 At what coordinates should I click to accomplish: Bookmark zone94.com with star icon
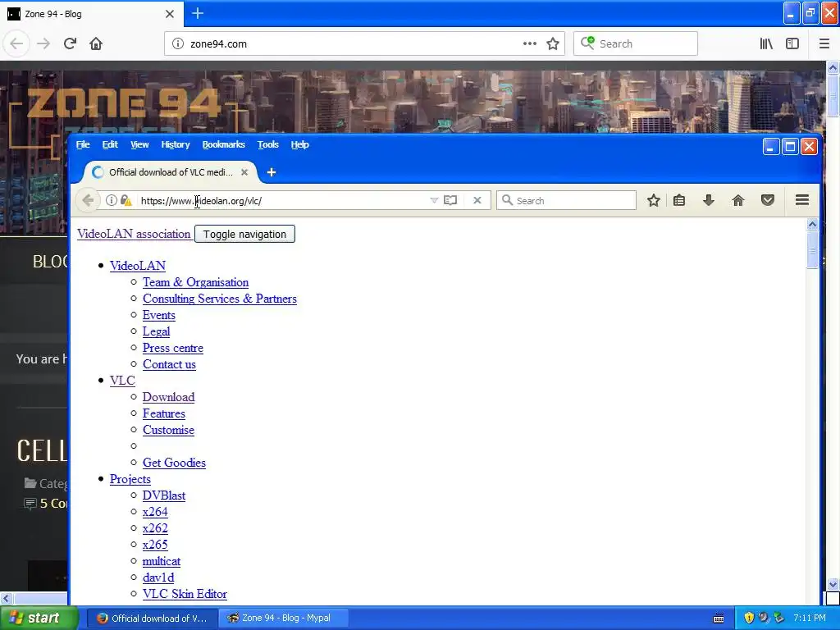coord(553,43)
